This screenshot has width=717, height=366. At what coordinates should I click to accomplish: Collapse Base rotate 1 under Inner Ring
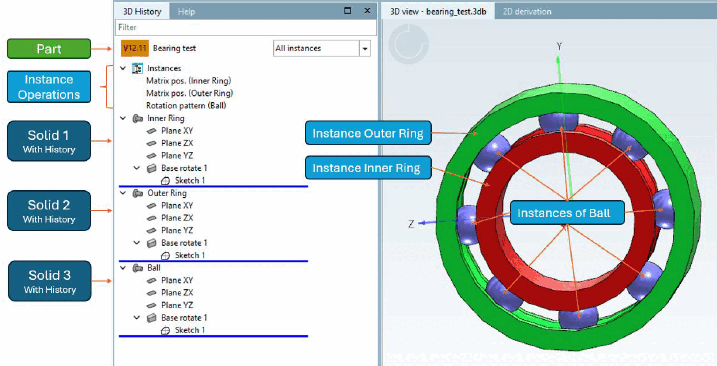tap(137, 168)
